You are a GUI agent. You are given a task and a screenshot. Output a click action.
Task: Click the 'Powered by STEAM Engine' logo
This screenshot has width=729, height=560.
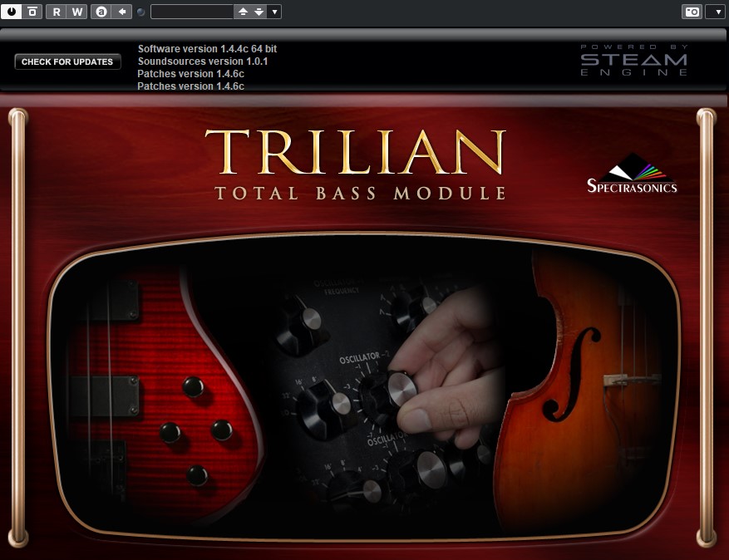634,60
